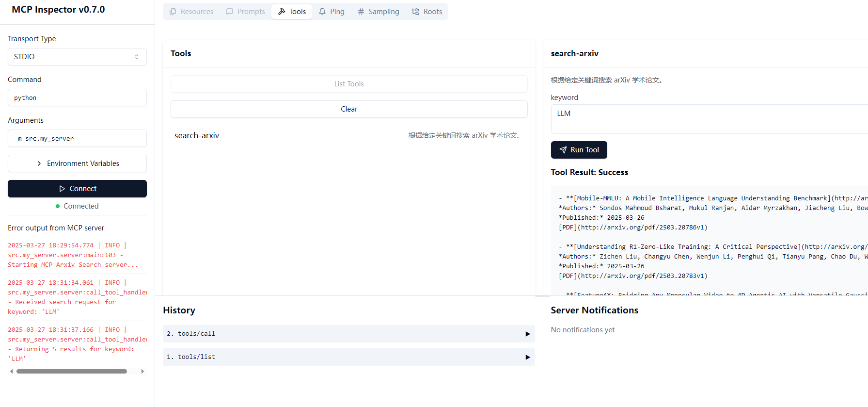Open the Transport Type STDIO dropdown

coord(77,57)
